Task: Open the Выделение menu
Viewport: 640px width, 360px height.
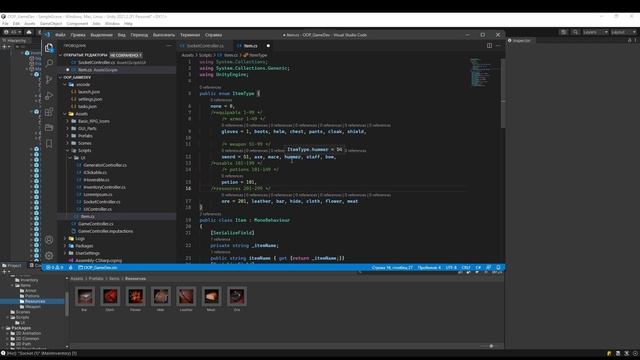Action: point(101,35)
